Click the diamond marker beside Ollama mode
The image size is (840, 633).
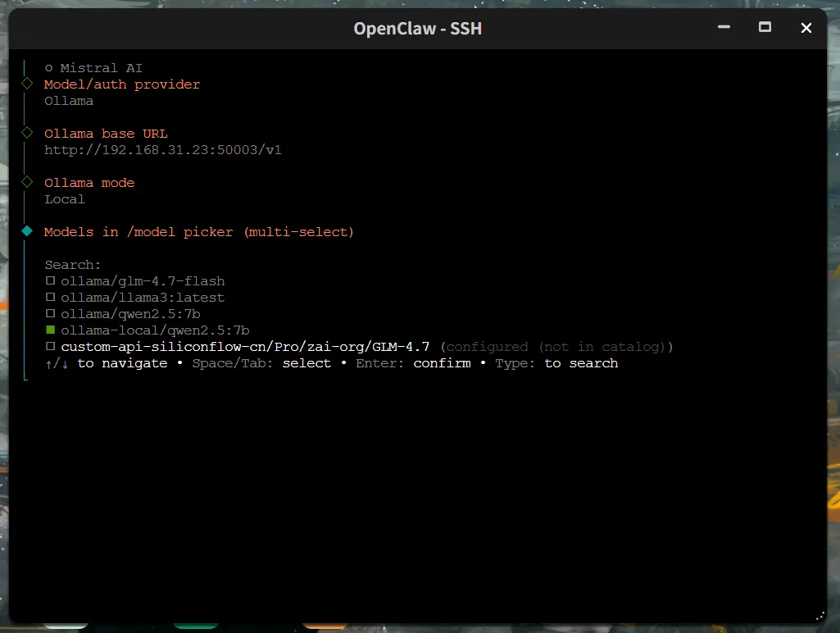click(x=27, y=182)
